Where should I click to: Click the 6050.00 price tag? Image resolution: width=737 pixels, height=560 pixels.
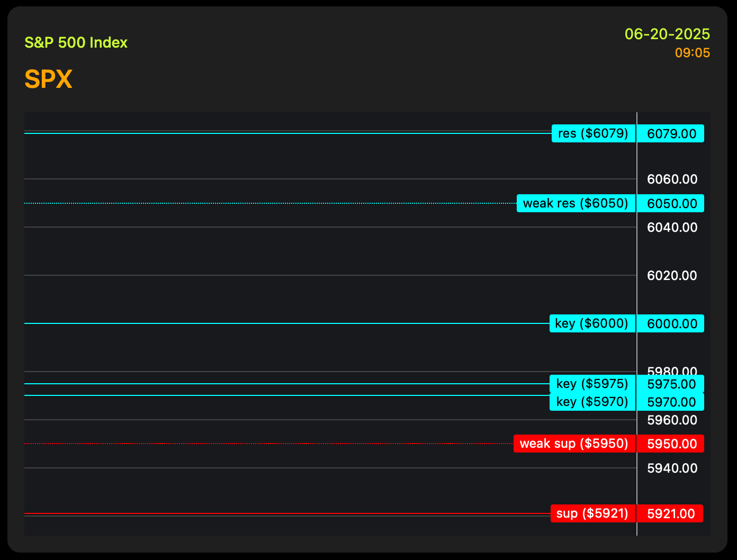pos(671,203)
